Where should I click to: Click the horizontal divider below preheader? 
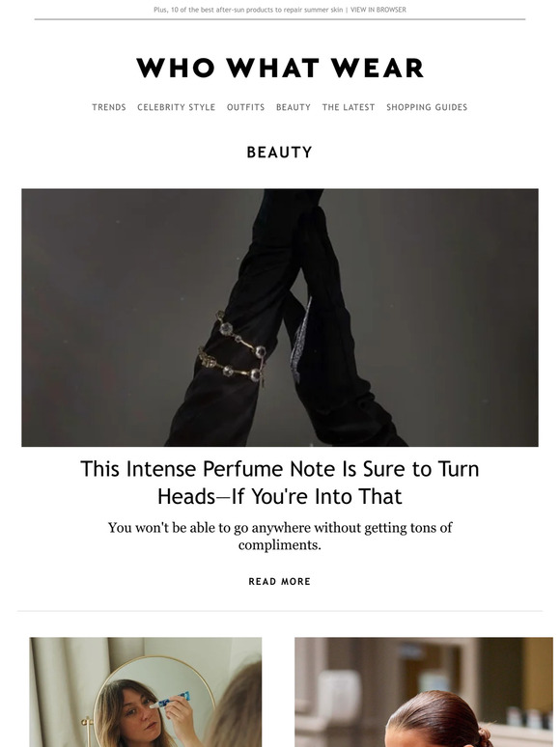point(280,19)
